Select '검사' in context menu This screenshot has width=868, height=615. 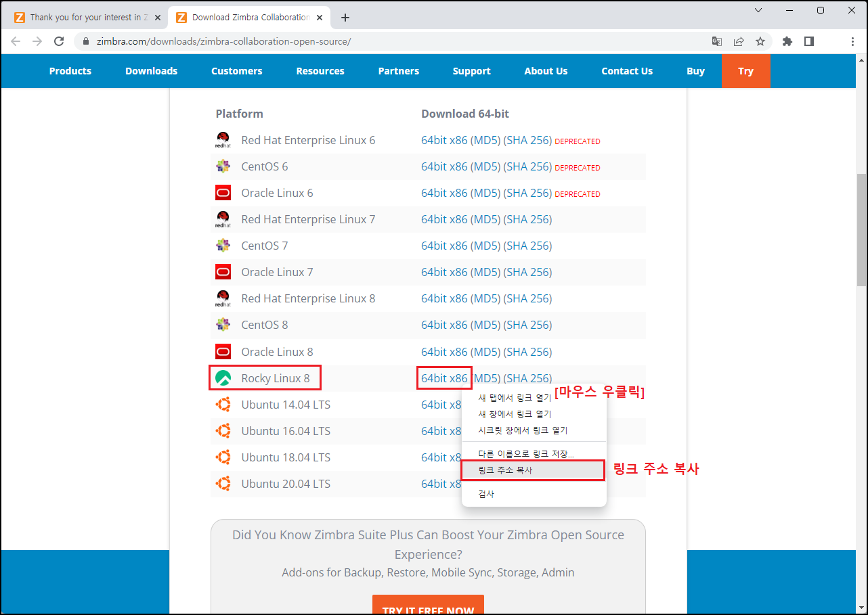[x=534, y=494]
